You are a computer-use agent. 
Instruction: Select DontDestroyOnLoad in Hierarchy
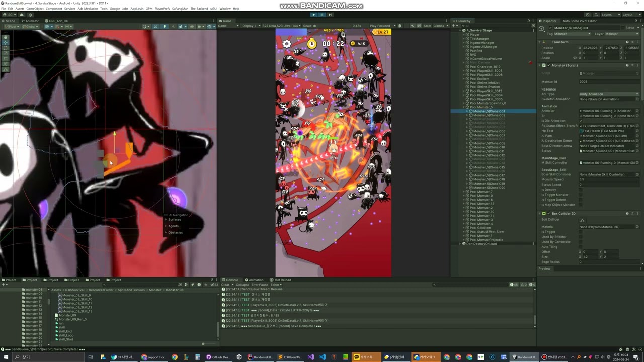click(481, 244)
